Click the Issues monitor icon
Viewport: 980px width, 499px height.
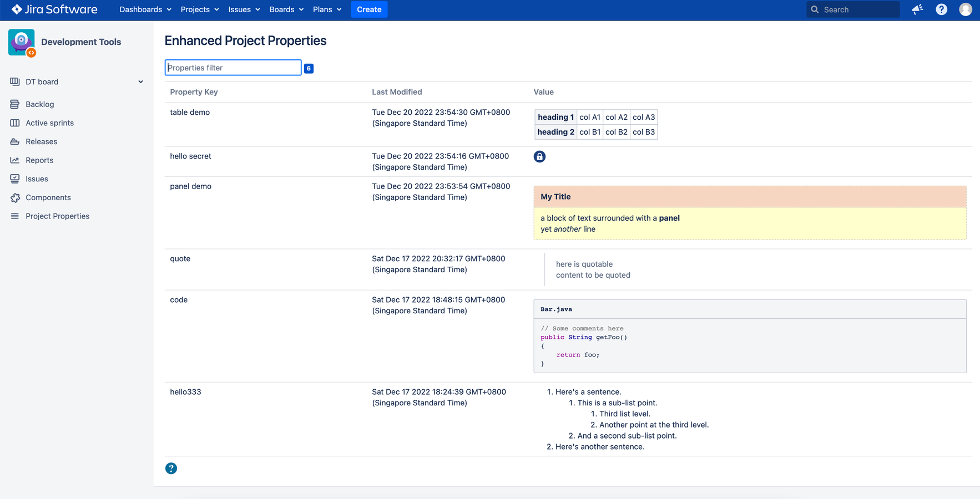[15, 179]
